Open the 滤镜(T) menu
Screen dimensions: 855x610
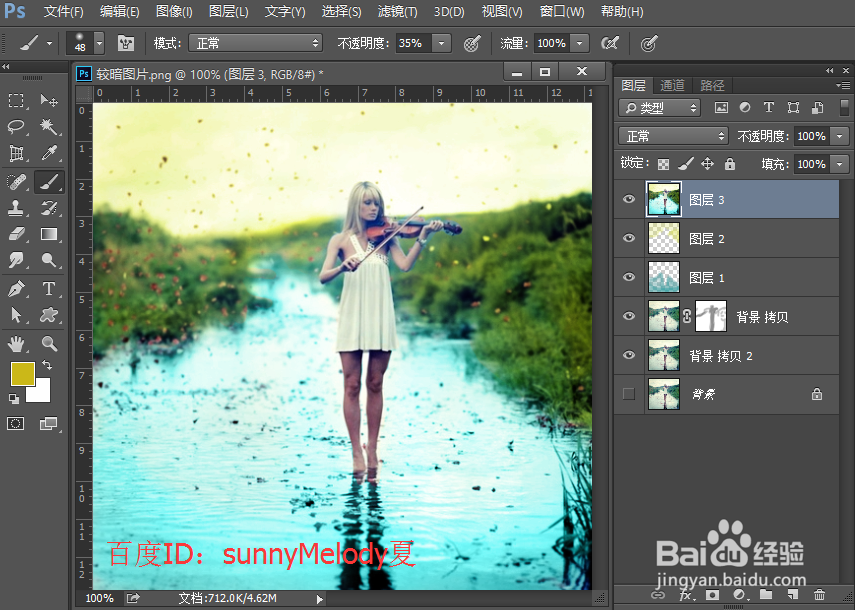397,11
